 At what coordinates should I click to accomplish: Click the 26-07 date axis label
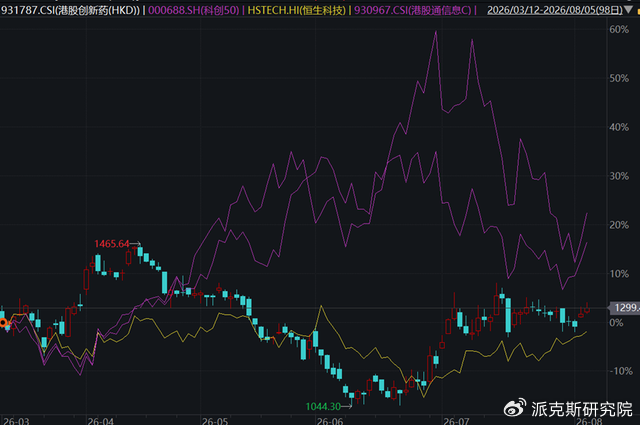pos(456,421)
